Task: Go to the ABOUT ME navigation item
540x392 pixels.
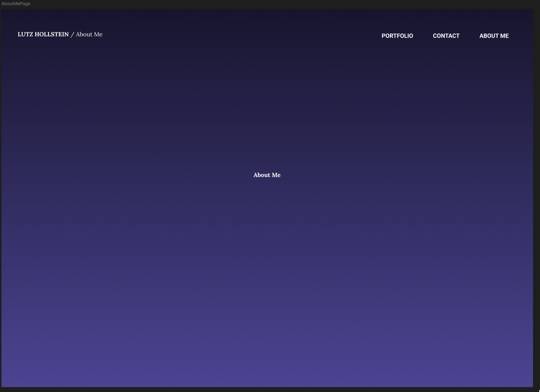Action: 494,36
